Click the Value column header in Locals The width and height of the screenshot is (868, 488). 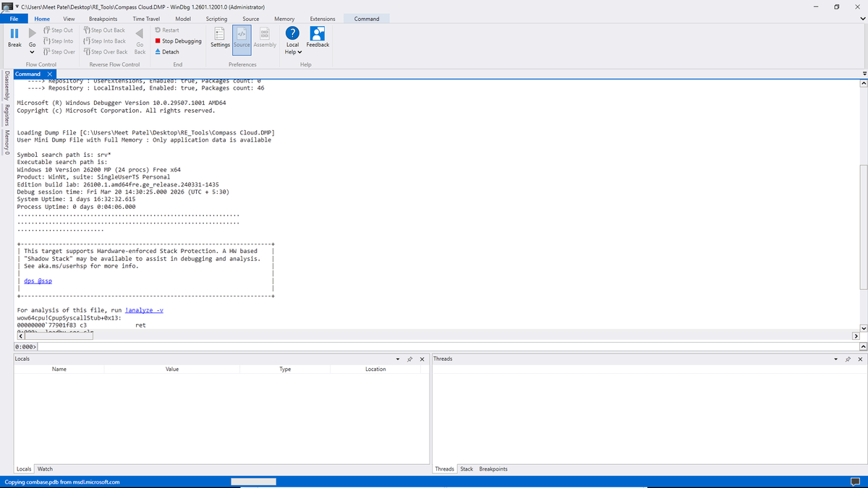pos(172,369)
